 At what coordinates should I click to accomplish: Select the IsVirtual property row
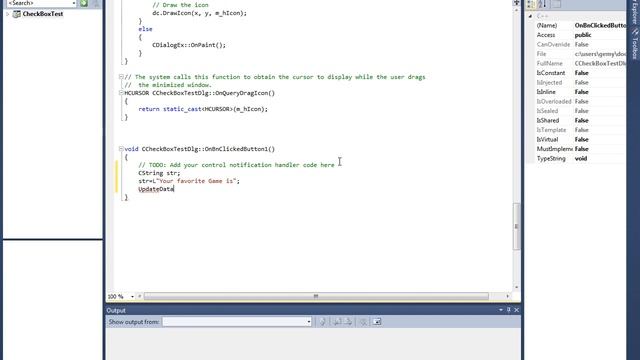(x=581, y=140)
